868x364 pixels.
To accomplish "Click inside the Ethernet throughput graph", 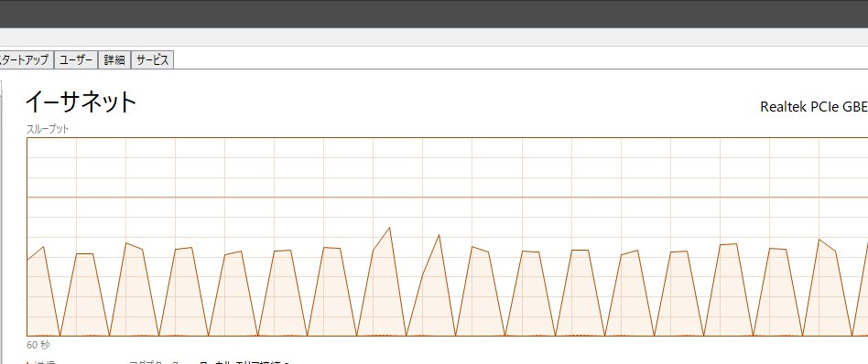I will click(x=448, y=237).
